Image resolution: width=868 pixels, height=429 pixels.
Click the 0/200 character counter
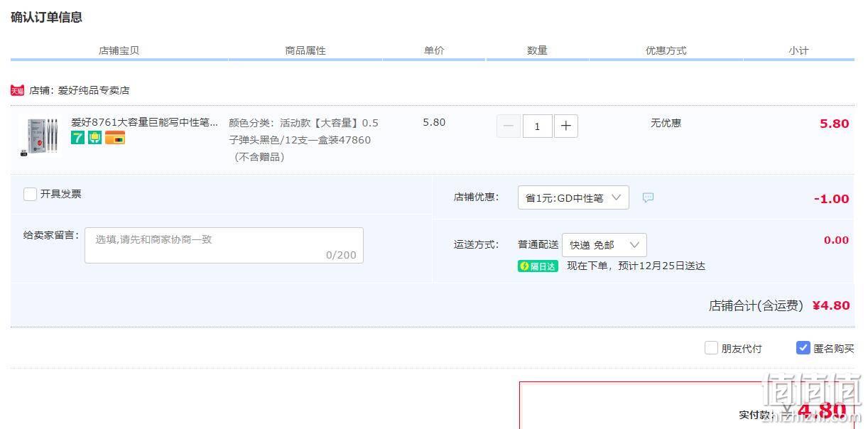[341, 255]
